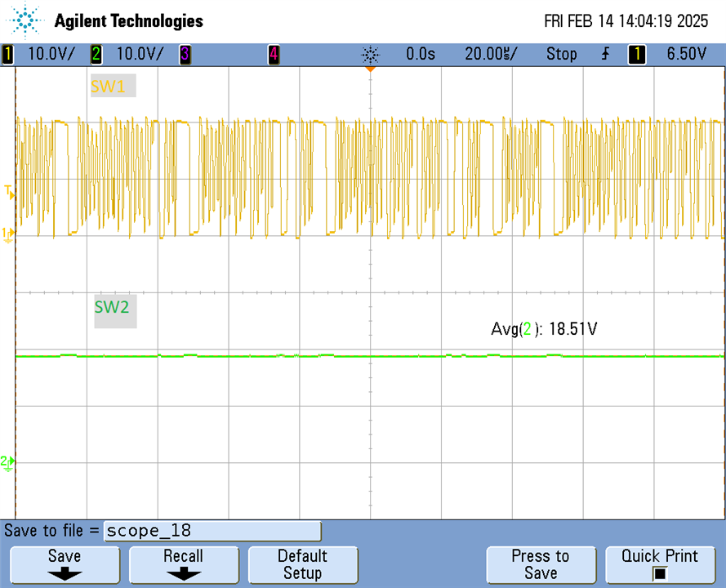Click the Stop run status
This screenshot has width=726, height=588.
[x=562, y=54]
